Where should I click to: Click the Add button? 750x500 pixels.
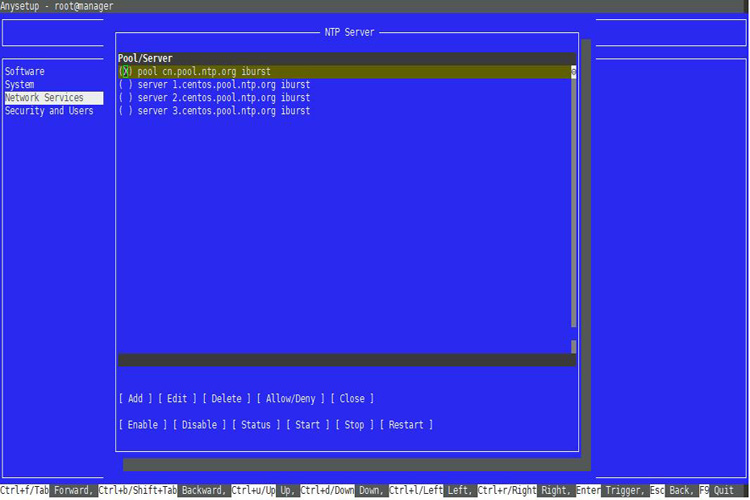[135, 398]
